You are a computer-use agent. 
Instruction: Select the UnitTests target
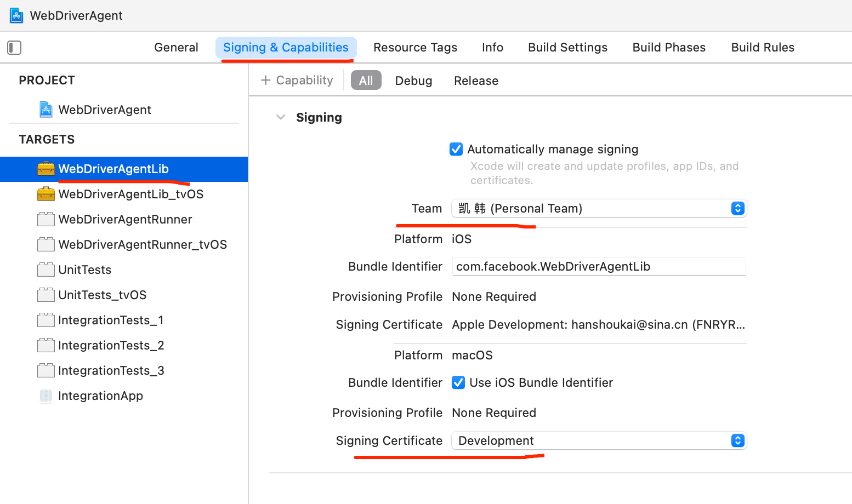[x=124, y=270]
